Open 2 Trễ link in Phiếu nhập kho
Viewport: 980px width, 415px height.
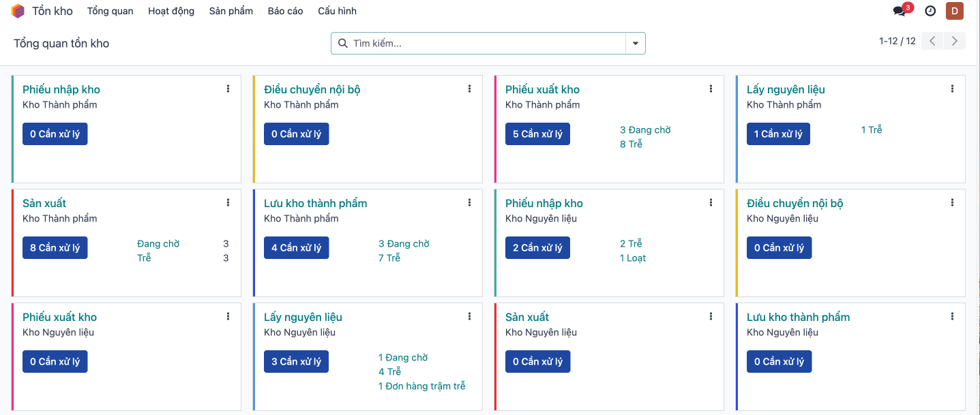coord(631,243)
